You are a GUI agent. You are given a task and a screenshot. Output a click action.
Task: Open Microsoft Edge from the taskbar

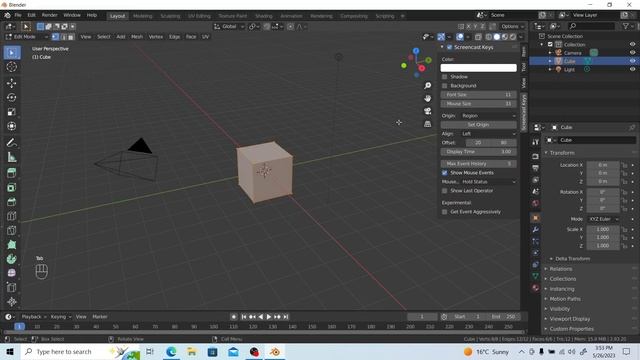[x=171, y=352]
